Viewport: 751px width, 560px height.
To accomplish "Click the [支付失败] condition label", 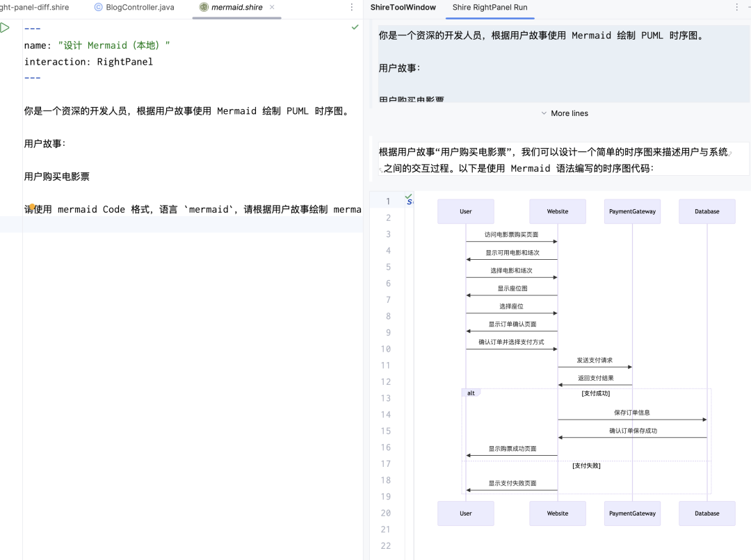I will 586,466.
